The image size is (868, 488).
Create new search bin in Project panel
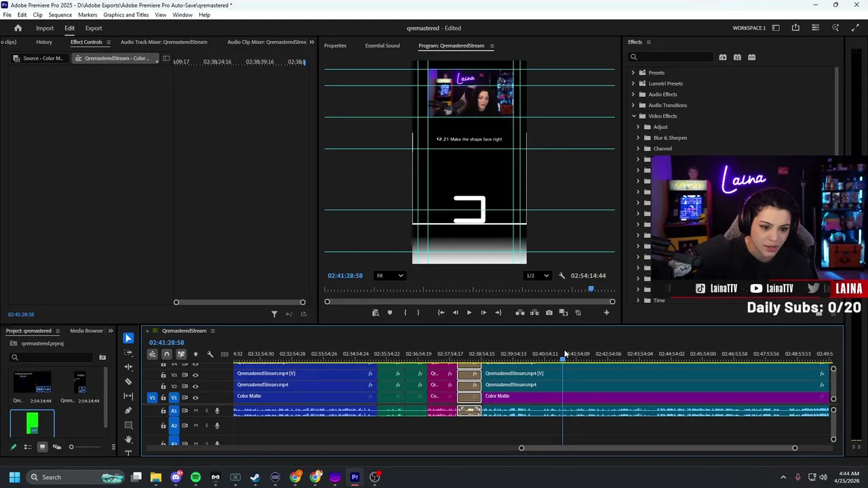[102, 357]
